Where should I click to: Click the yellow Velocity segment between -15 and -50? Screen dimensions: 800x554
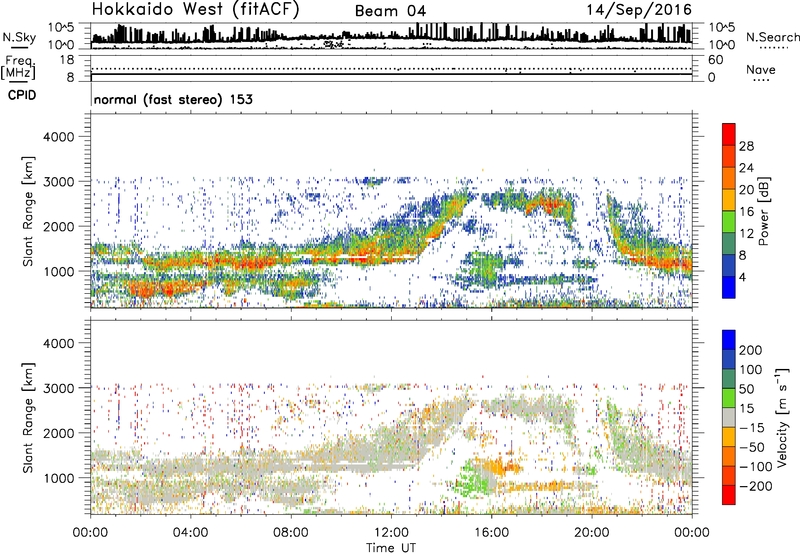point(729,437)
